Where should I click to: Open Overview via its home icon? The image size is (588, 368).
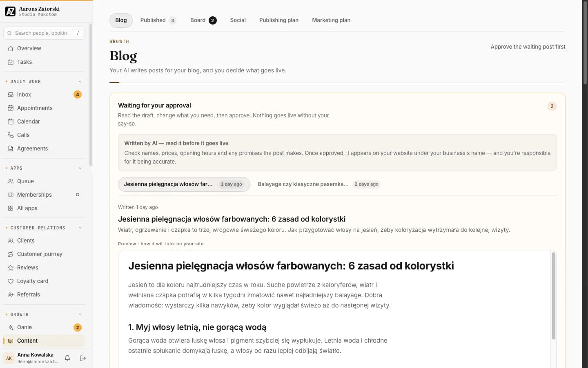pos(11,48)
